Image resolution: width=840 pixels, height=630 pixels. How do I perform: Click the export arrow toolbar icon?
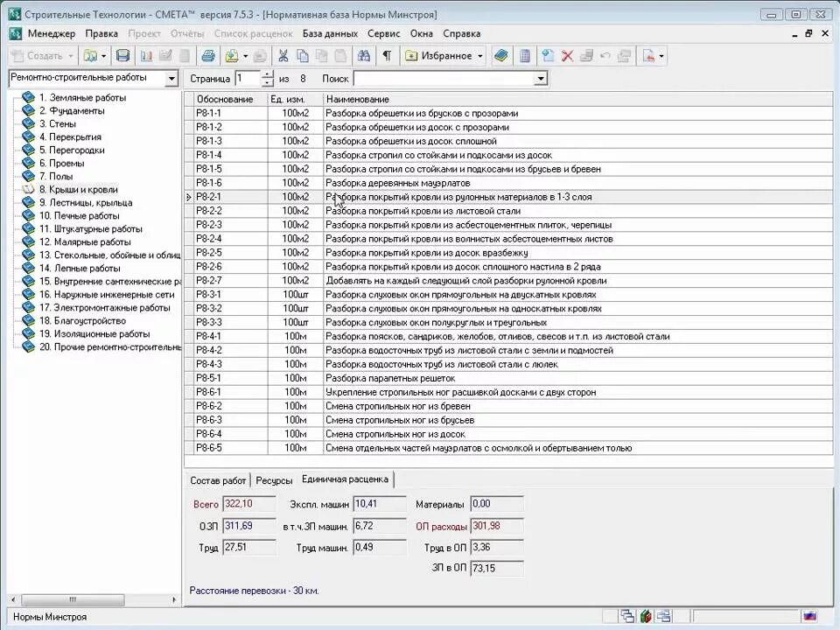pyautogui.click(x=232, y=56)
